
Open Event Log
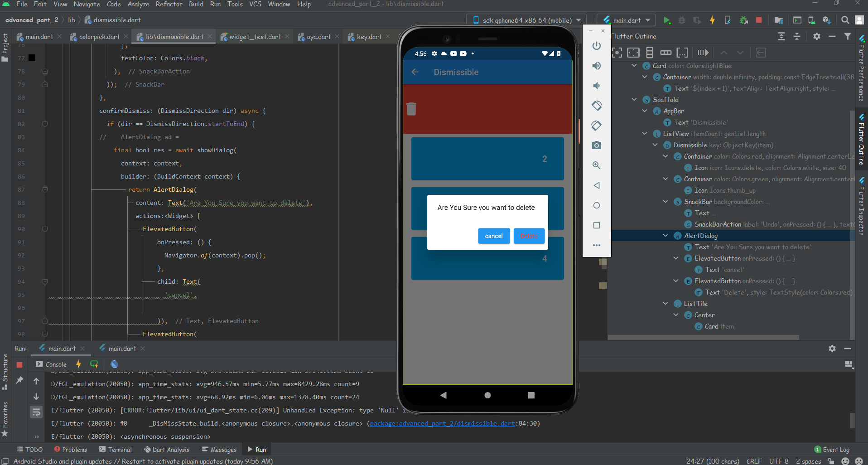[832, 450]
